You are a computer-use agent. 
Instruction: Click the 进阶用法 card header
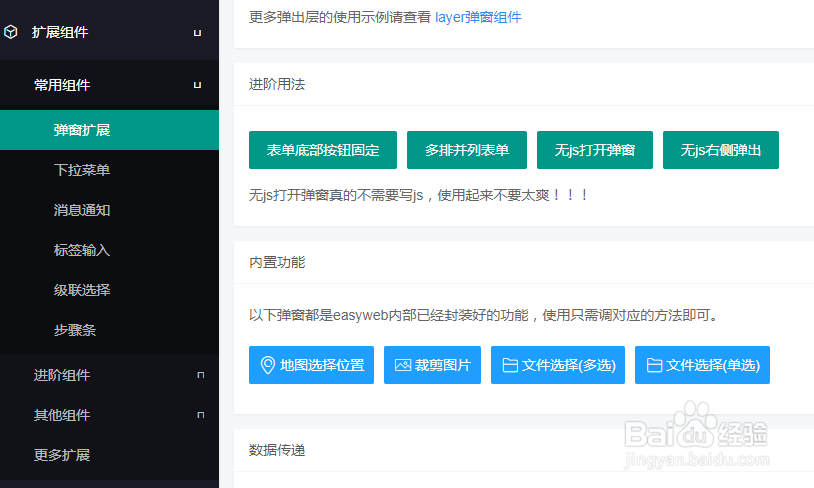pos(524,85)
